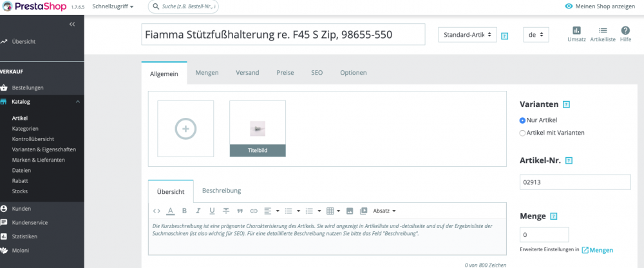Screen dimensions: 644x268
Task: Click the eye icon for Meinen Shop anzeigen
Action: [569, 6]
